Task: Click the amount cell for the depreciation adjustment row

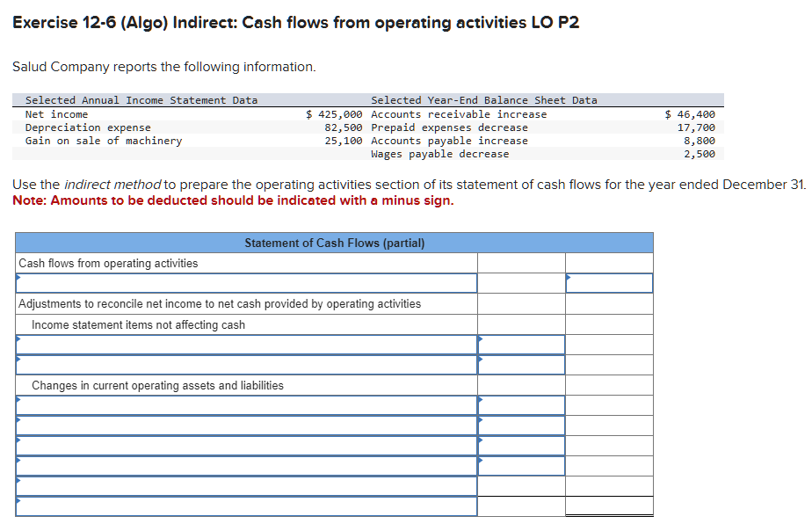Action: point(520,344)
